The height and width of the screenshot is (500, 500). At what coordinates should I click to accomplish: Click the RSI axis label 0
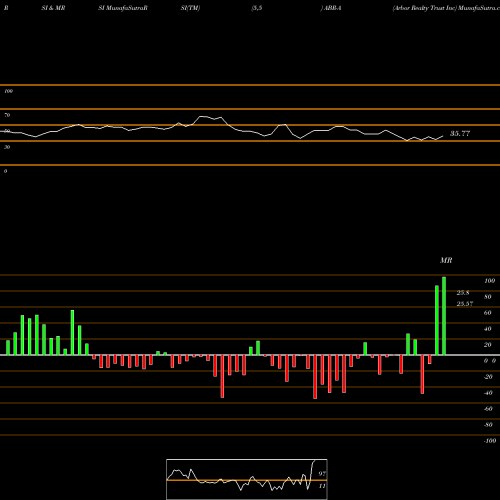click(x=5, y=171)
